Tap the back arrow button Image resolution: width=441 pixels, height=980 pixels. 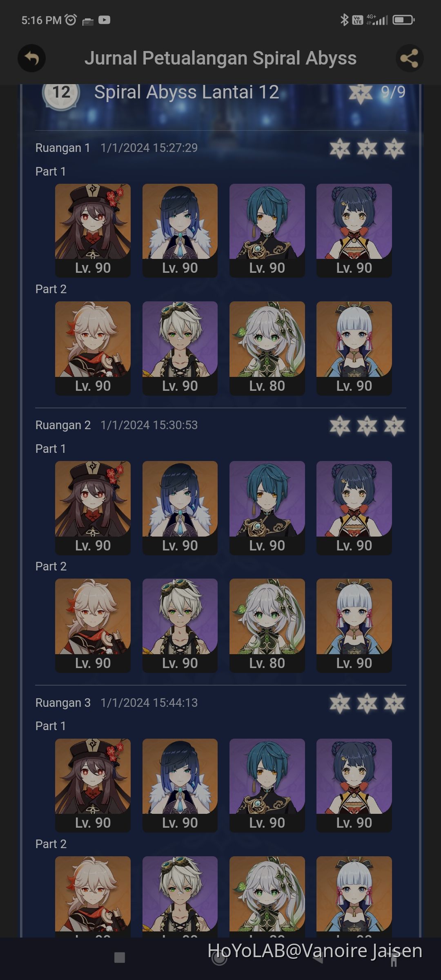tap(31, 58)
